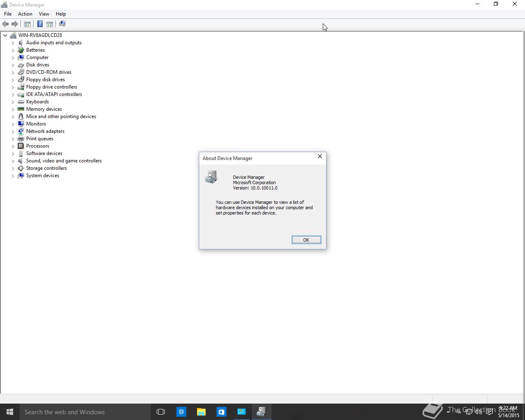Select the Print queues label
The image size is (525, 420).
[x=40, y=139]
